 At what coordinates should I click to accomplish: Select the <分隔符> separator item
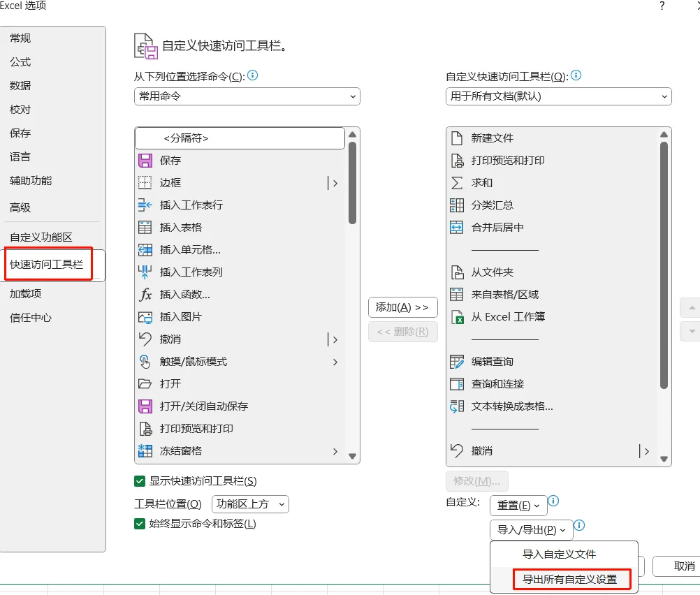[240, 138]
